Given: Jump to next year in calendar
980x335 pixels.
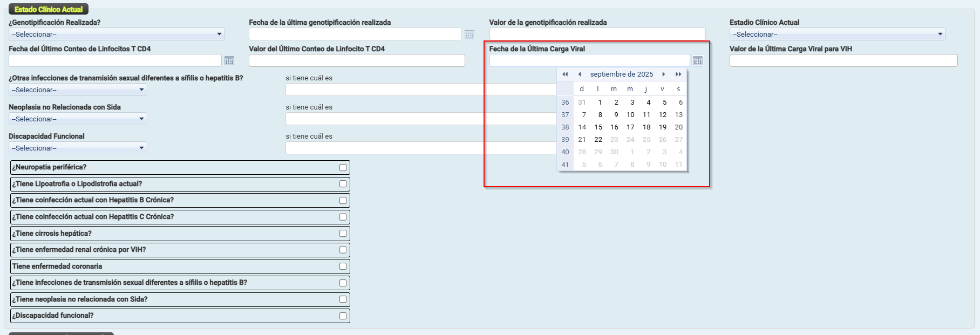Looking at the screenshot, I should pyautogui.click(x=678, y=74).
